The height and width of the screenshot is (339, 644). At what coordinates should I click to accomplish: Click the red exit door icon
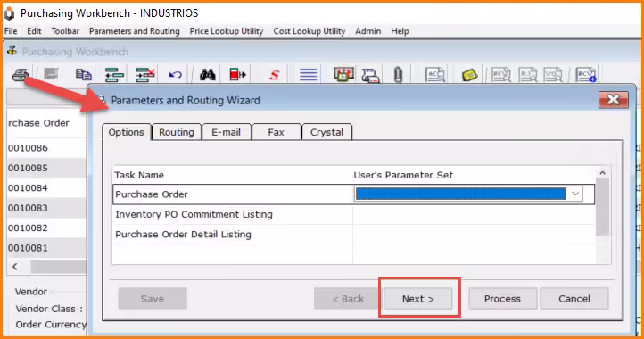coord(237,74)
